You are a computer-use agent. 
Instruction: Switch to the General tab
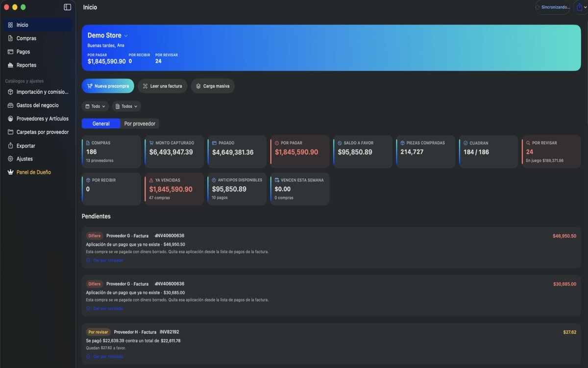coord(101,124)
